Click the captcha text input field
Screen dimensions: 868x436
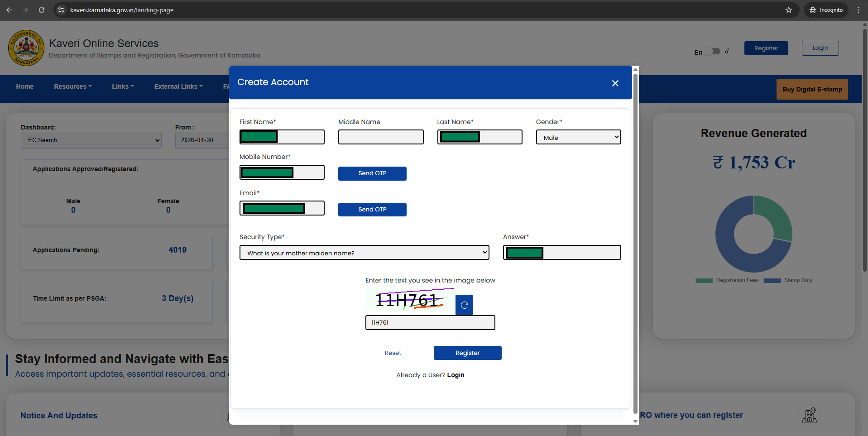[x=430, y=323]
